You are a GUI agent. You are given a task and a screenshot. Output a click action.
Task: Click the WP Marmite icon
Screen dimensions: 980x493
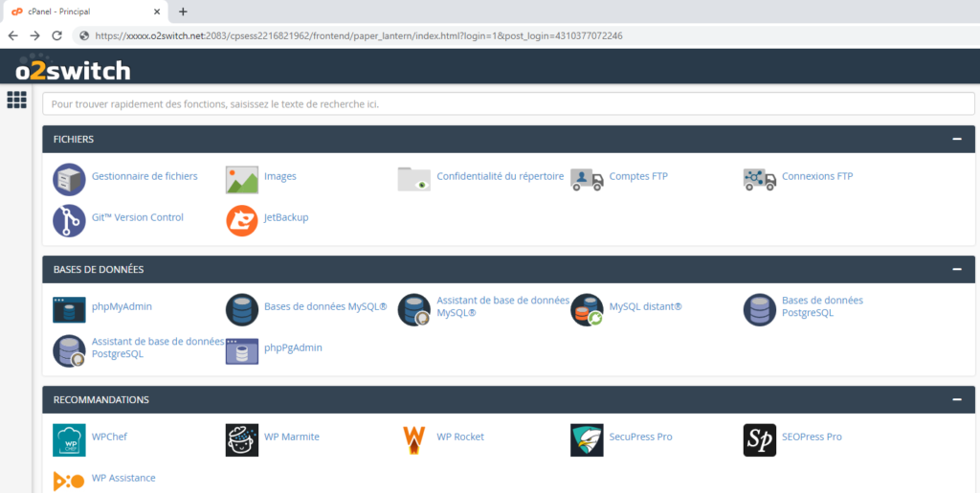[242, 440]
